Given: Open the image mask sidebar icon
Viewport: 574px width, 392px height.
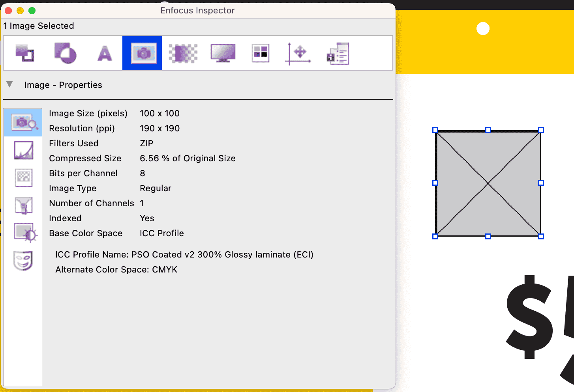Looking at the screenshot, I should coord(23,260).
